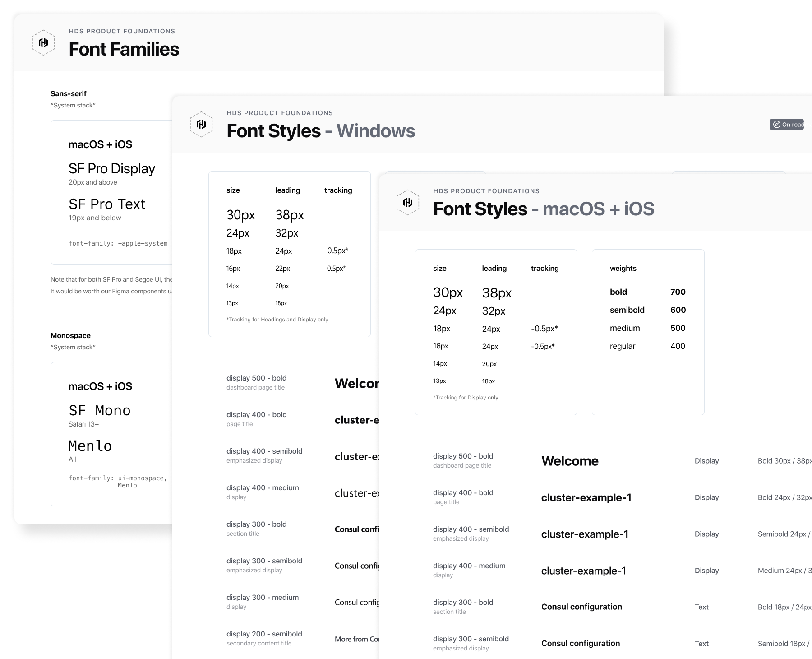Click macOS + iOS title in Sans-serif box
Screen dimensions: 812x659
[x=100, y=144]
